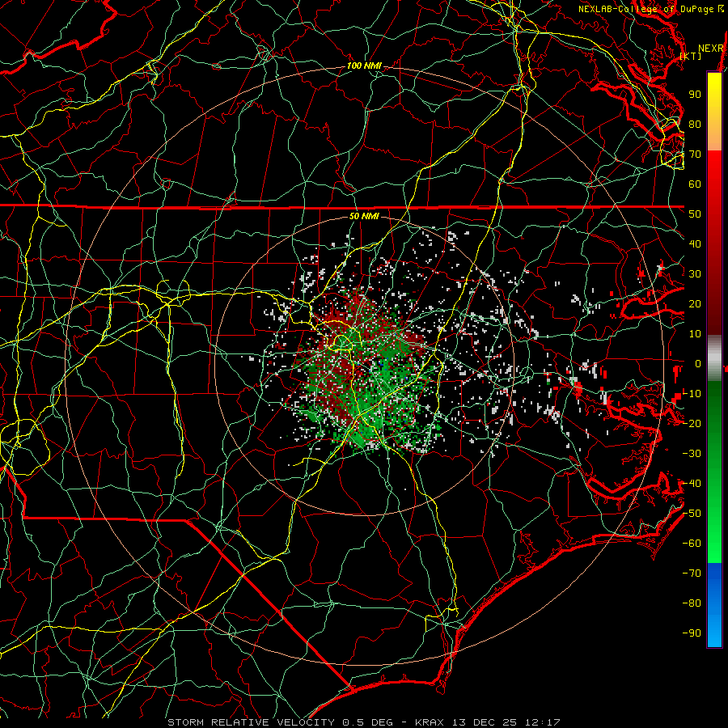Click the "40" value on the velocity scale

[x=695, y=244]
